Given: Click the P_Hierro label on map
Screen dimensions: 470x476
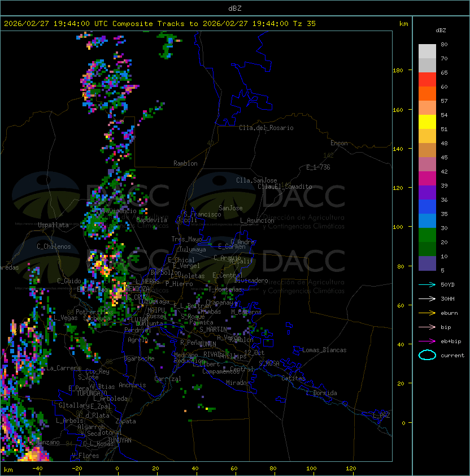Looking at the screenshot, I should click(x=179, y=284).
